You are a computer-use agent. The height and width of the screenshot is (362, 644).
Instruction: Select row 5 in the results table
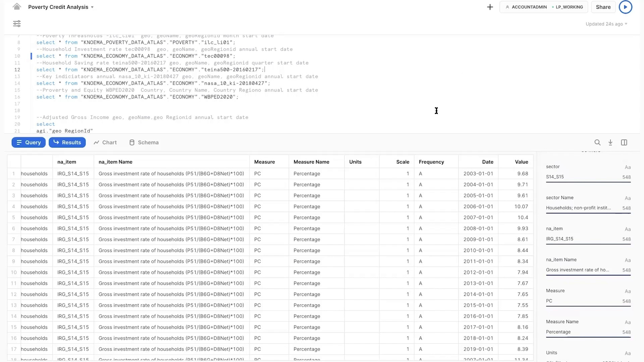point(13,217)
